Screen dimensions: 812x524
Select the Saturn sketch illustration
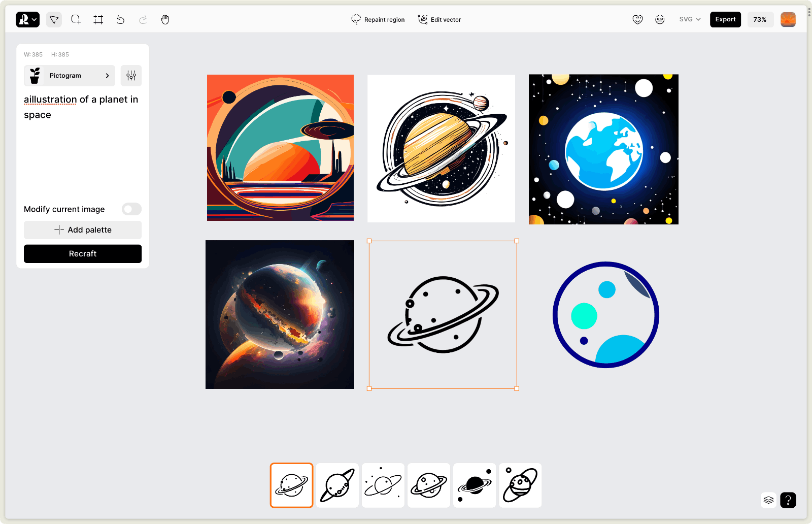[x=441, y=149]
